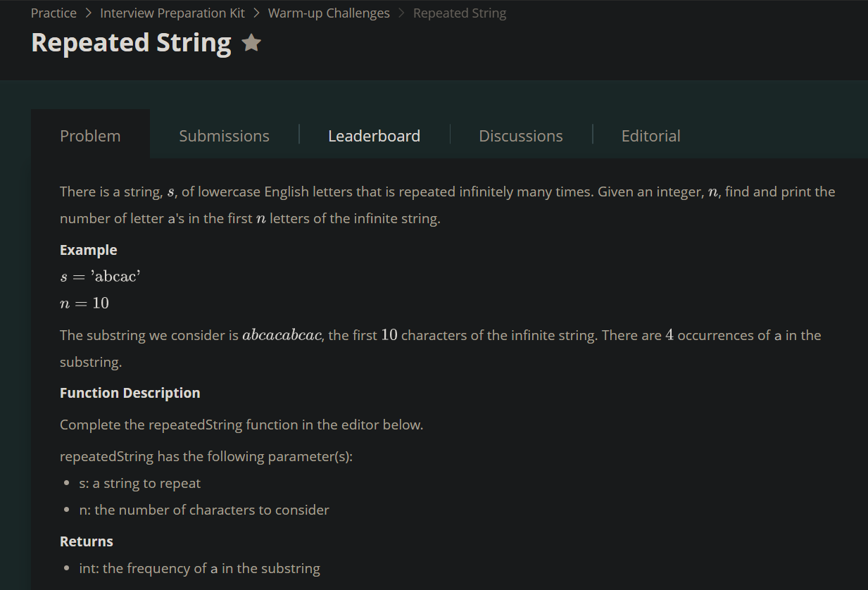Viewport: 868px width, 590px height.
Task: View the Leaderboard tab
Action: click(374, 136)
